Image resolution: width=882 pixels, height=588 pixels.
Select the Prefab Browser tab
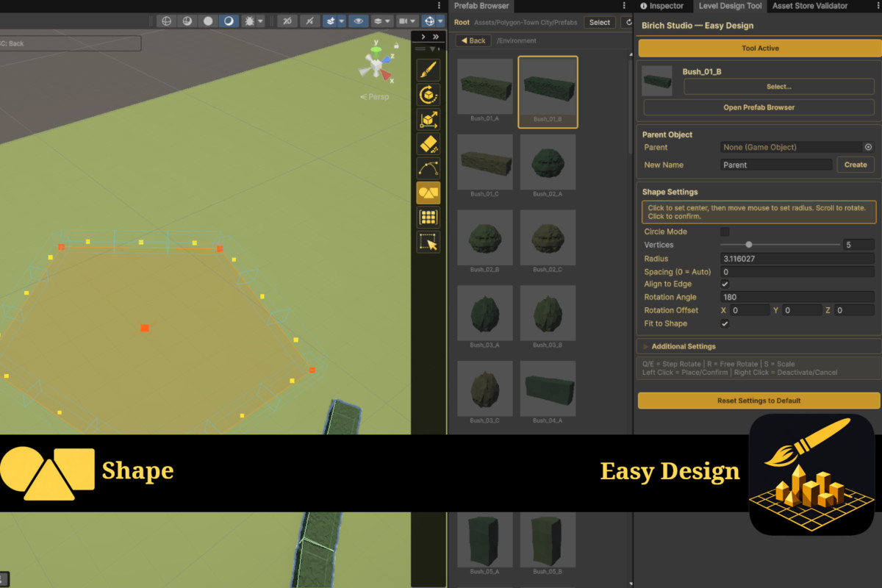pyautogui.click(x=481, y=6)
